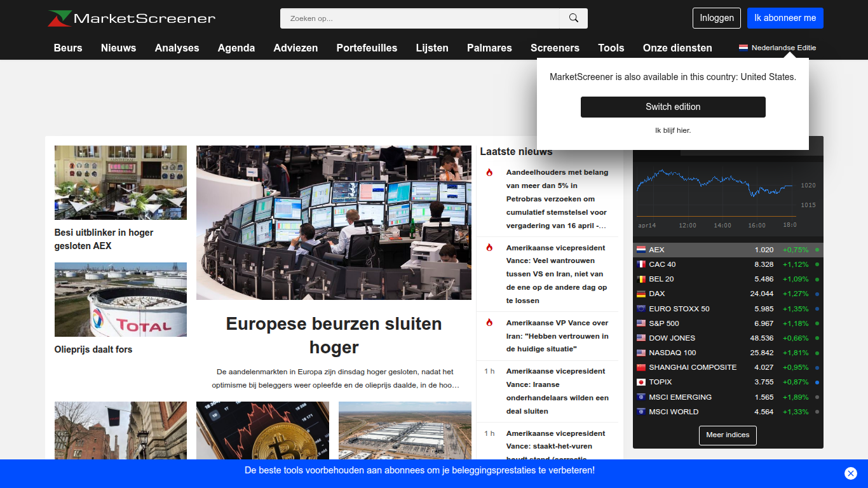
Task: Open the Petrobras shareholders news item
Action: click(x=557, y=199)
